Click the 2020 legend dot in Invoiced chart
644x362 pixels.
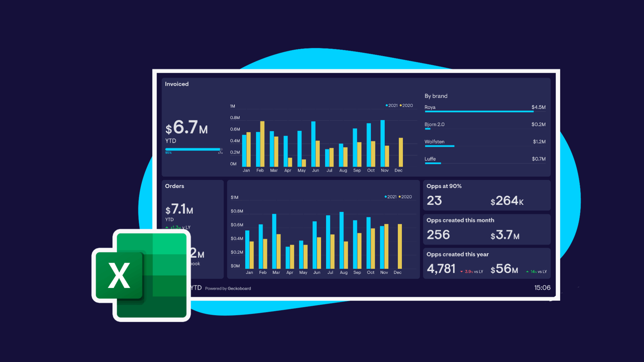400,106
